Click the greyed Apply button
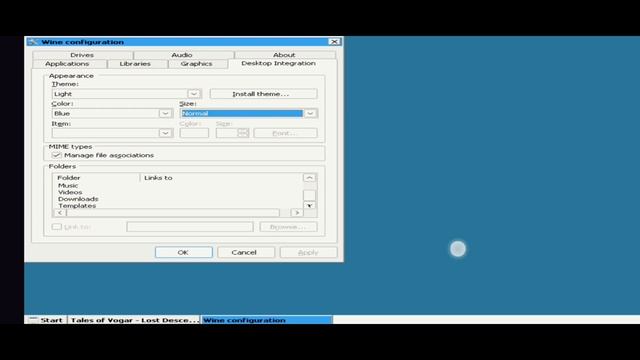 tap(308, 252)
